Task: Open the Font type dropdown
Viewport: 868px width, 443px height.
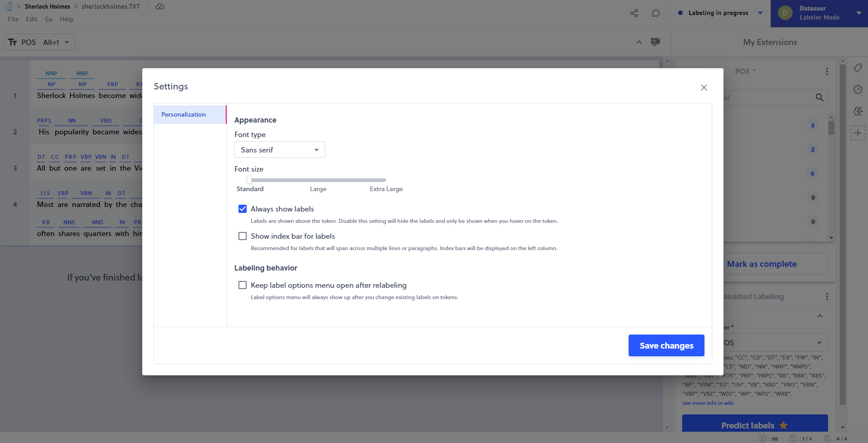Action: [279, 150]
